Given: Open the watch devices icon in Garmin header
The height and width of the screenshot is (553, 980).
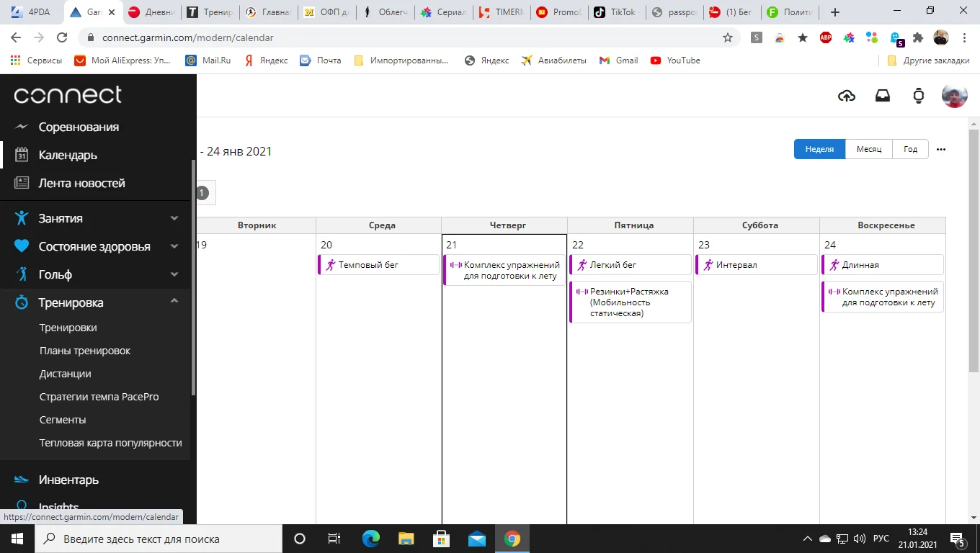Looking at the screenshot, I should click(919, 96).
